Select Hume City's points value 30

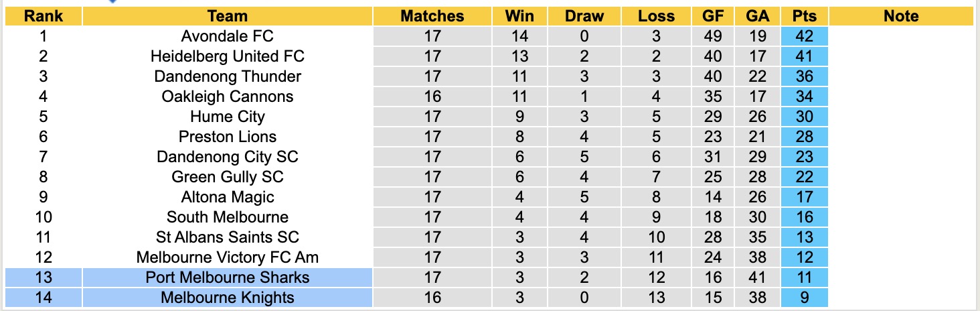pyautogui.click(x=804, y=117)
